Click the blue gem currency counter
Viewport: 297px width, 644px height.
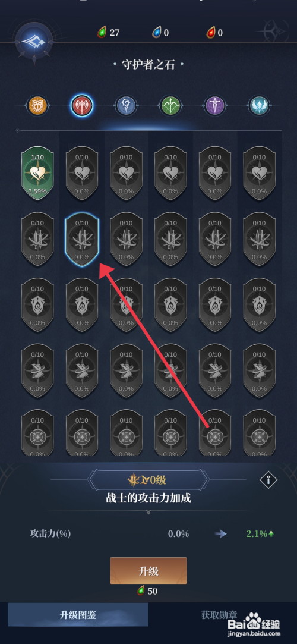click(160, 33)
